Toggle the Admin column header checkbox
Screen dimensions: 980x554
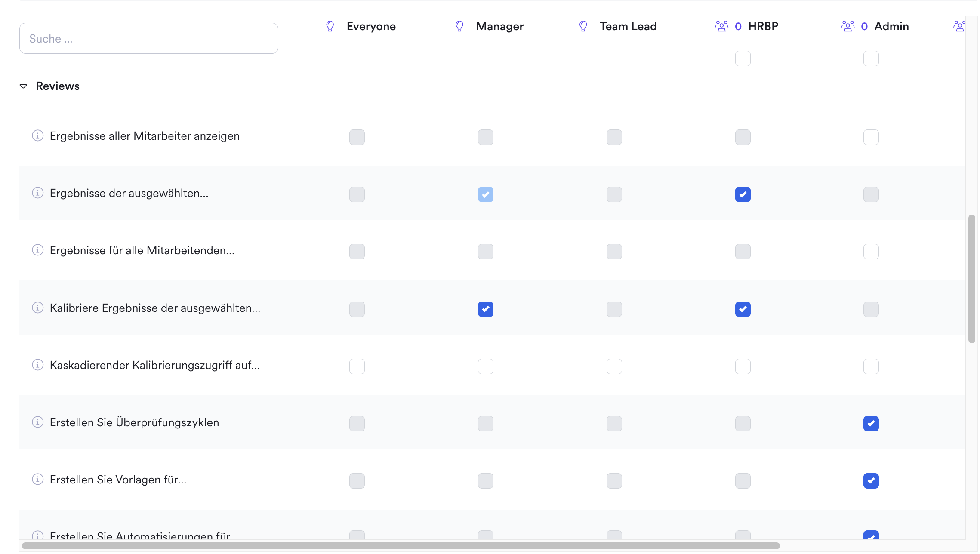[x=871, y=58]
